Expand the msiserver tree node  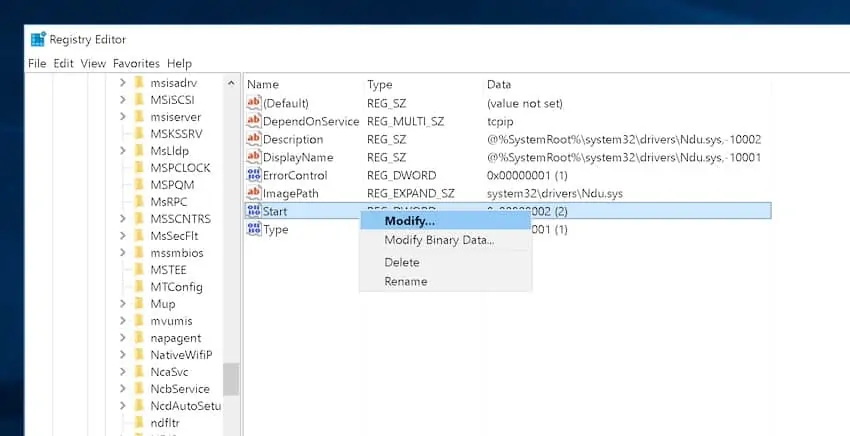[123, 117]
